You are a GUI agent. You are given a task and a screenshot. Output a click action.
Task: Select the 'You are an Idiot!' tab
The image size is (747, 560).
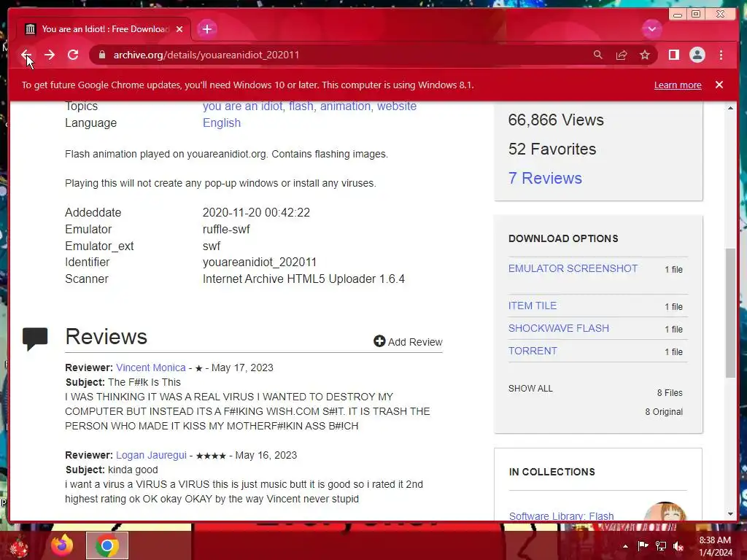[104, 29]
